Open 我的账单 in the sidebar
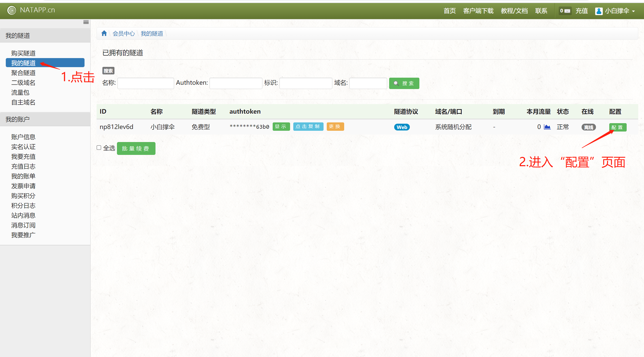The width and height of the screenshot is (644, 357). point(23,176)
